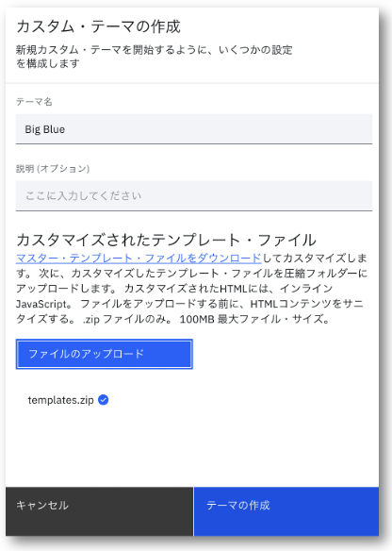The height and width of the screenshot is (551, 392).
Task: Click the blue checkmark icon beside templates.zip
Action: (x=103, y=400)
